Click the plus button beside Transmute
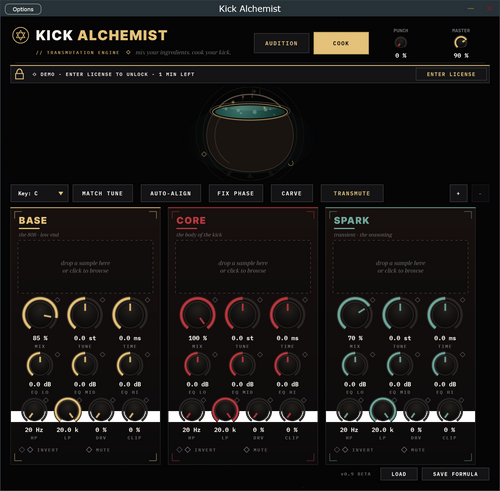The height and width of the screenshot is (491, 500). coord(458,193)
